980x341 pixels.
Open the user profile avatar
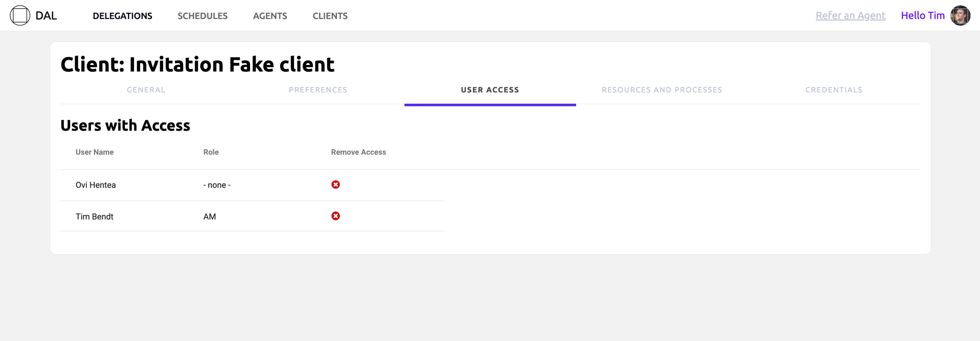960,15
